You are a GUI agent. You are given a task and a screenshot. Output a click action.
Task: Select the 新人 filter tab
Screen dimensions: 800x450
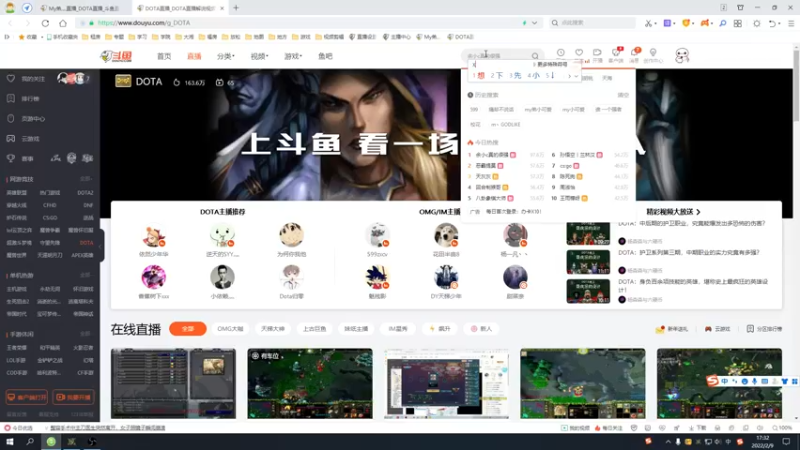[x=481, y=329]
